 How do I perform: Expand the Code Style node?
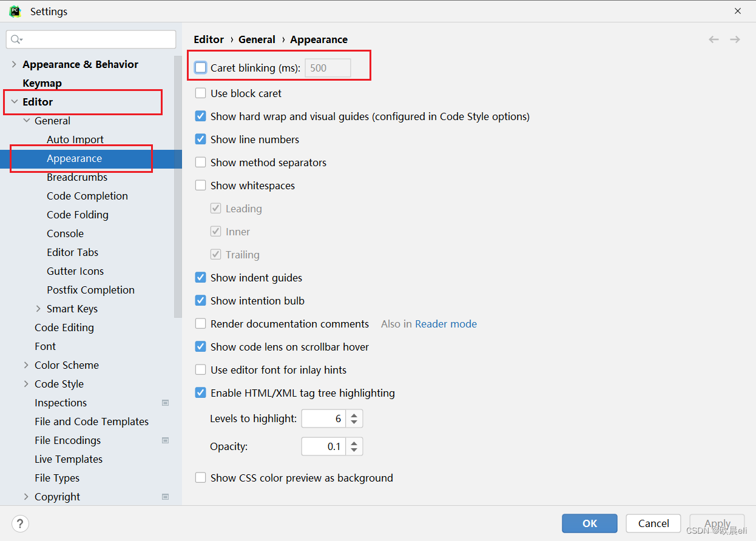(x=26, y=384)
